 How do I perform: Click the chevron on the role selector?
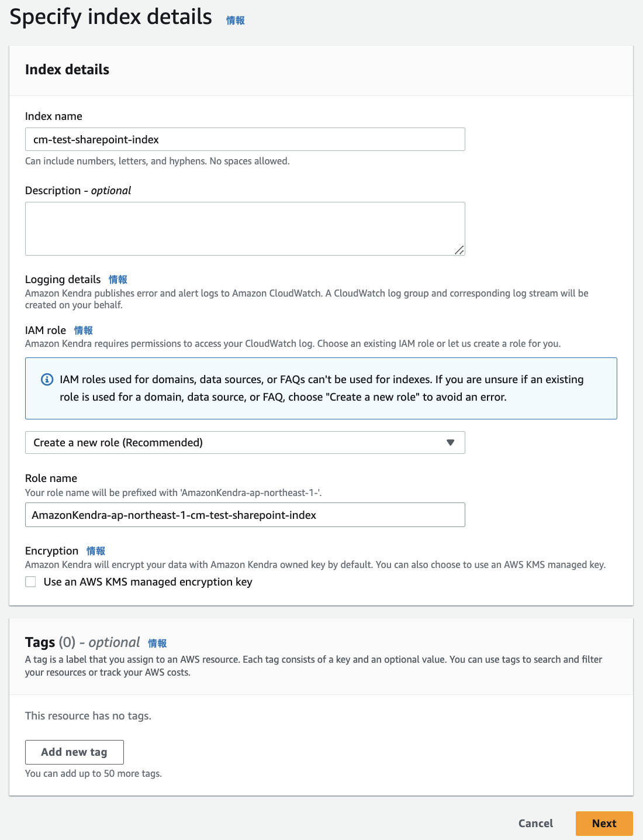click(450, 443)
